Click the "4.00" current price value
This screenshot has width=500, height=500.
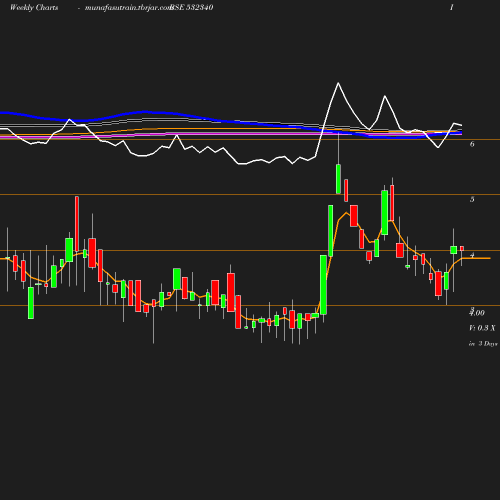tap(477, 313)
